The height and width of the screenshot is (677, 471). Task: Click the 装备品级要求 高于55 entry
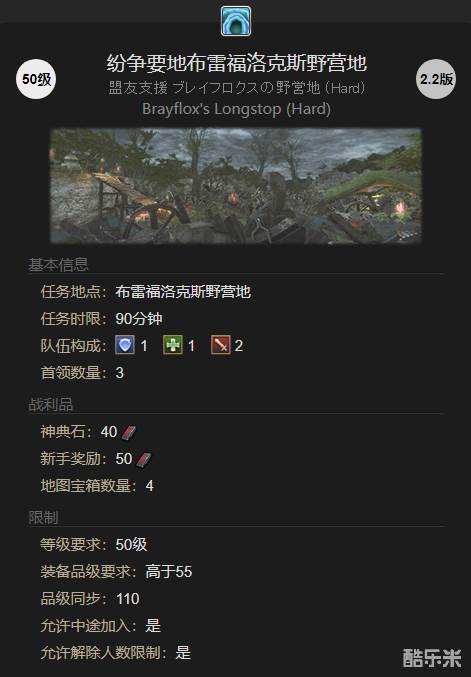(116, 572)
